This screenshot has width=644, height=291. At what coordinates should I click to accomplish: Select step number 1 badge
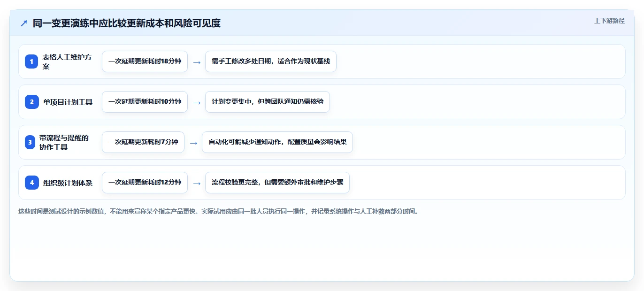(x=31, y=61)
